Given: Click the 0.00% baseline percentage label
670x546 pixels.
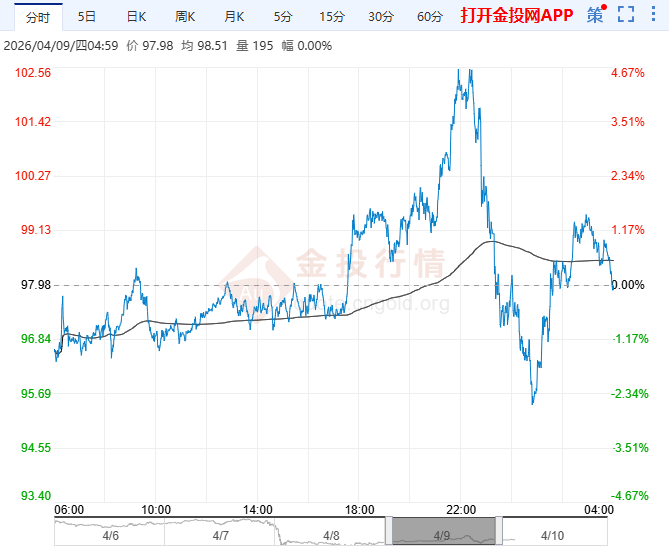Looking at the screenshot, I should click(628, 285).
